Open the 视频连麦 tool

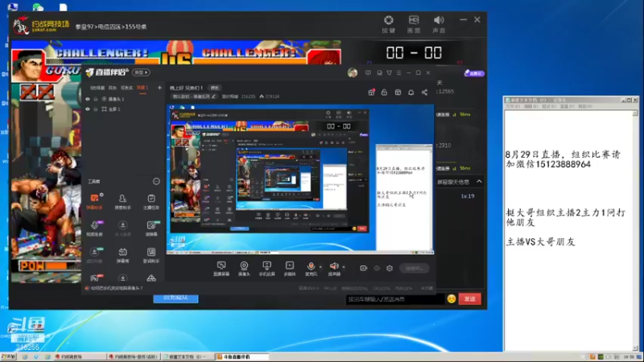coord(94,228)
